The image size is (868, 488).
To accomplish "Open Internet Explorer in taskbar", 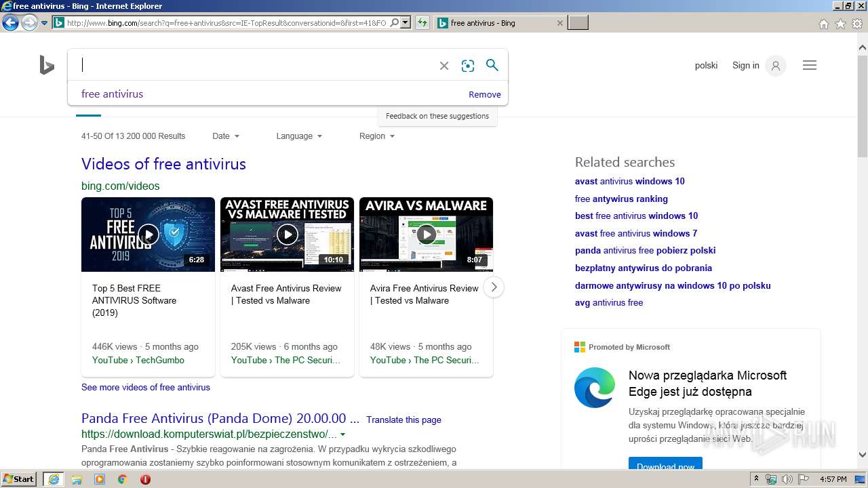I will [54, 479].
